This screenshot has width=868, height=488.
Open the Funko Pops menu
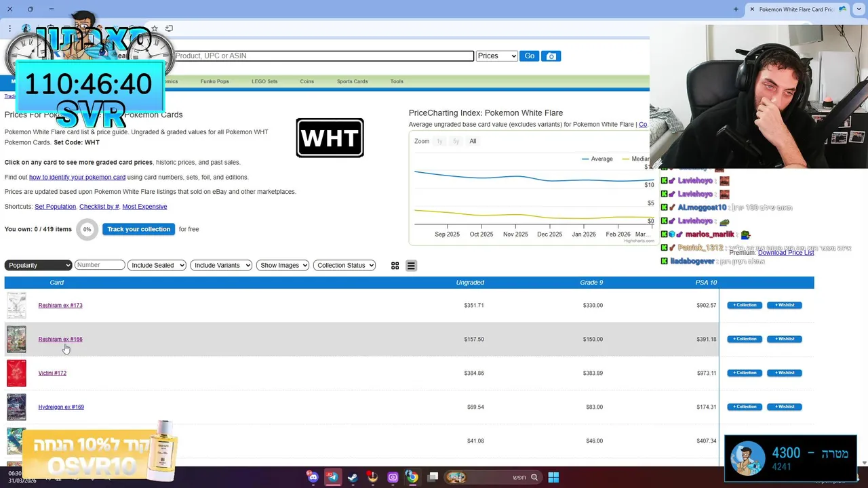point(214,81)
